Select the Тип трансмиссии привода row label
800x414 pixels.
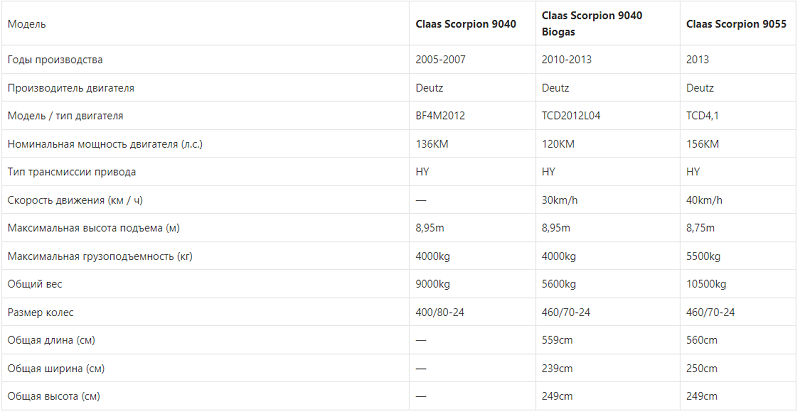pyautogui.click(x=71, y=172)
